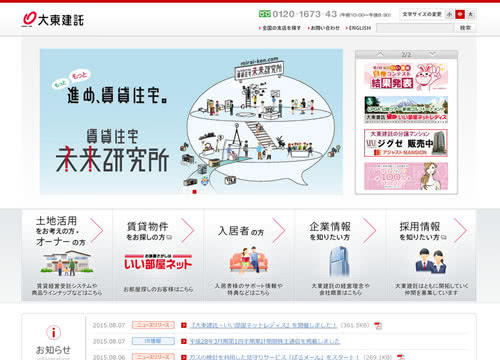Click the search submit button

(x=465, y=28)
